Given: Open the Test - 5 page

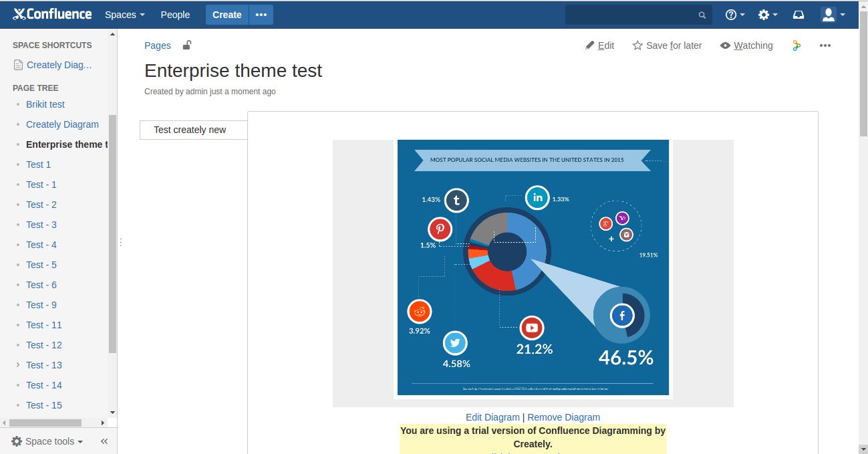Looking at the screenshot, I should (x=41, y=265).
